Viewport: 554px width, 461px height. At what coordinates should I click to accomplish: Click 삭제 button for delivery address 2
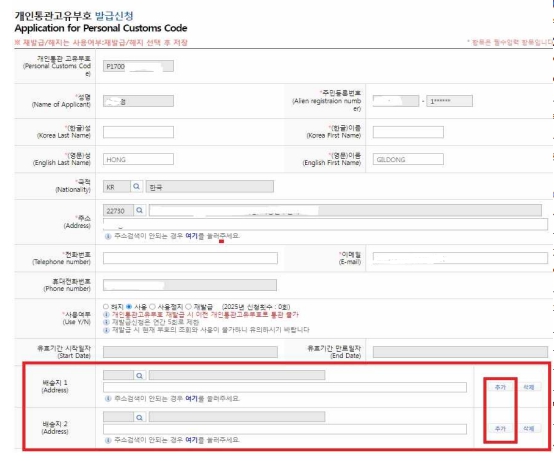click(529, 429)
